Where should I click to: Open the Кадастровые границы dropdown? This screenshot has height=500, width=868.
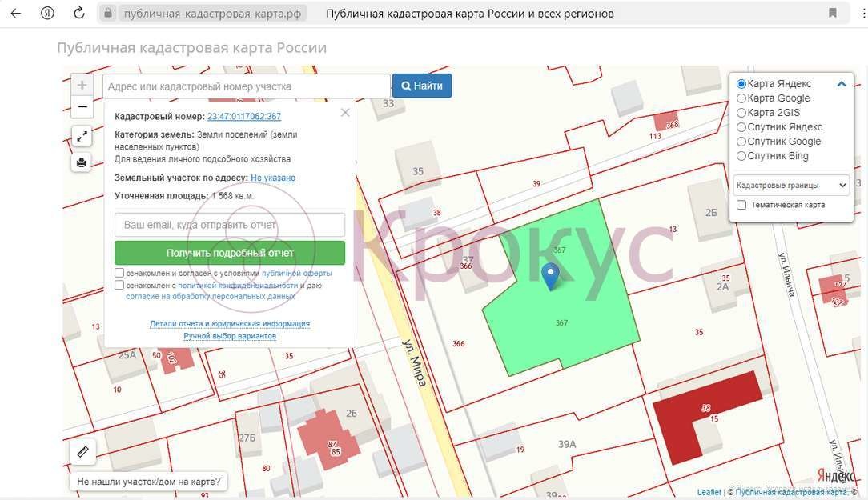[x=791, y=186]
